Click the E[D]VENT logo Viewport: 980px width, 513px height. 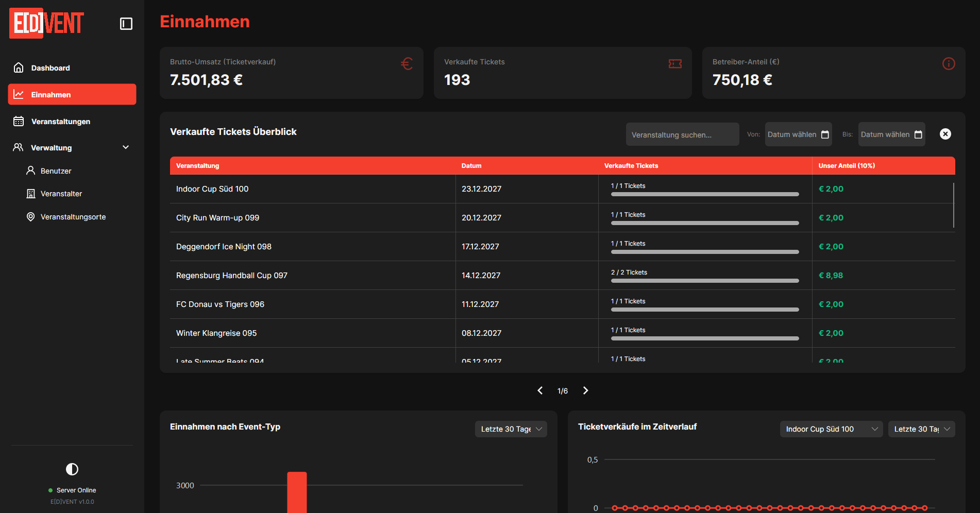tap(47, 23)
